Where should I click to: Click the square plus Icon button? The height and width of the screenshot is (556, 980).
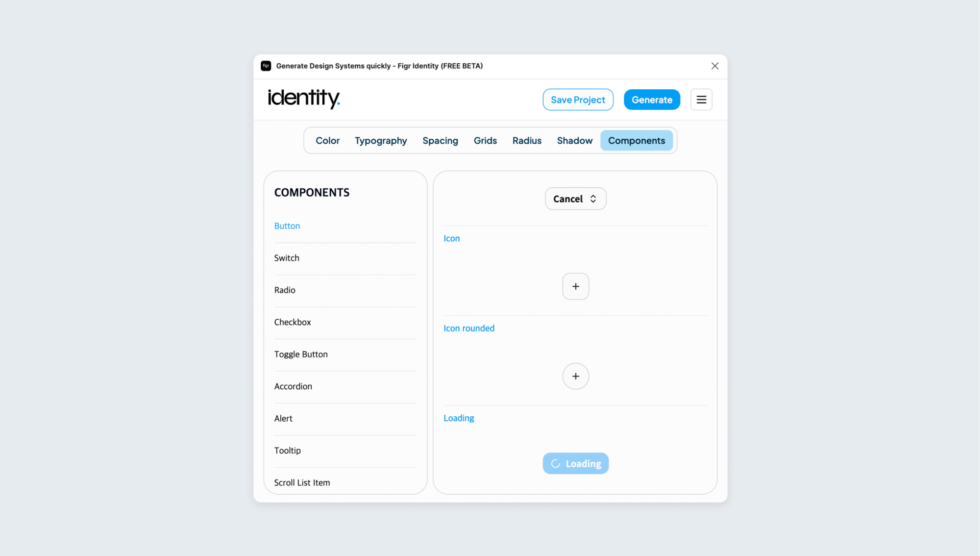click(576, 286)
